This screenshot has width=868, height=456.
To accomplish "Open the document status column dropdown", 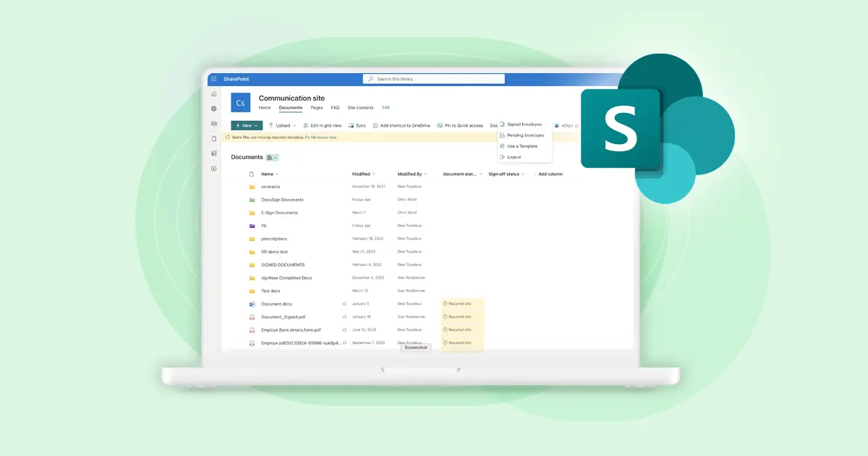I will [462, 174].
